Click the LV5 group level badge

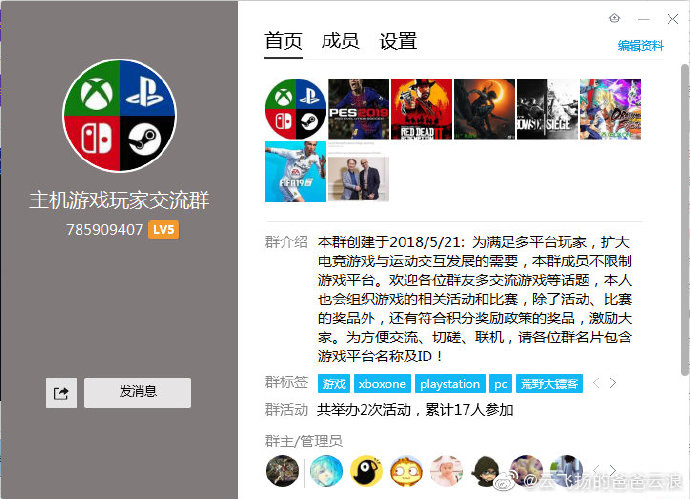[x=163, y=230]
